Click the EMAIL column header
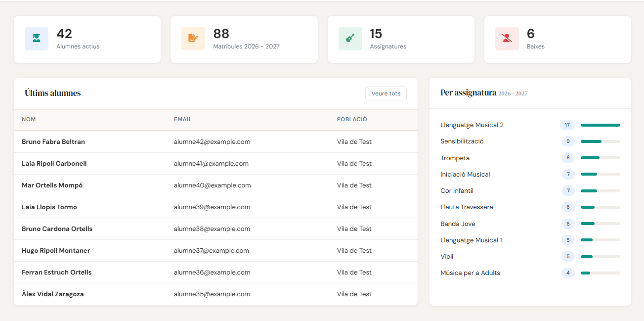Screen dimensions: 644x321 pos(183,119)
